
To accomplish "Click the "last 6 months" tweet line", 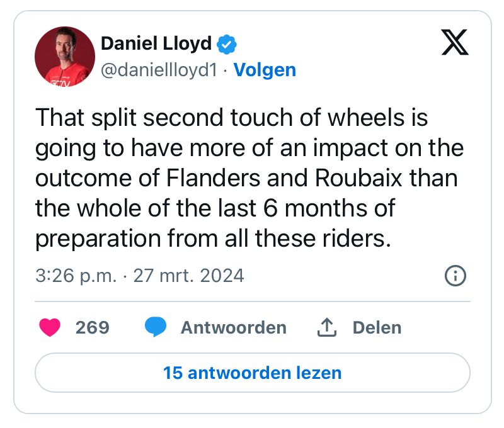I will 214,209.
